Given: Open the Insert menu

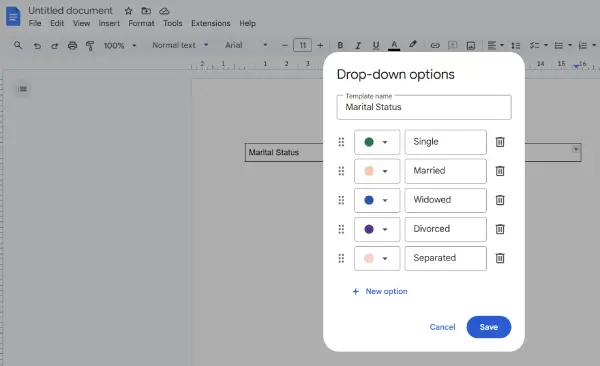Looking at the screenshot, I should click(109, 23).
